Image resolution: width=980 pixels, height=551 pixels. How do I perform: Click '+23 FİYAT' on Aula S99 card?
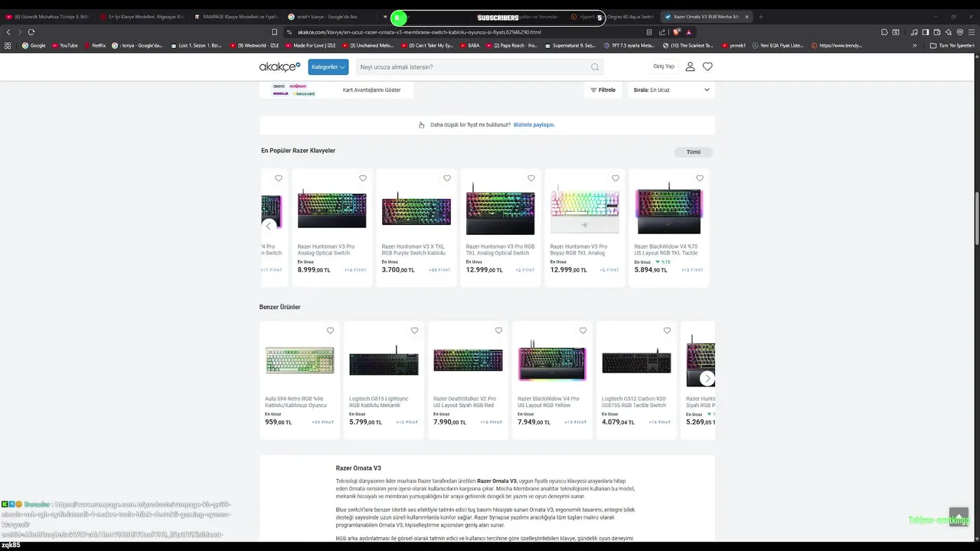coord(322,422)
